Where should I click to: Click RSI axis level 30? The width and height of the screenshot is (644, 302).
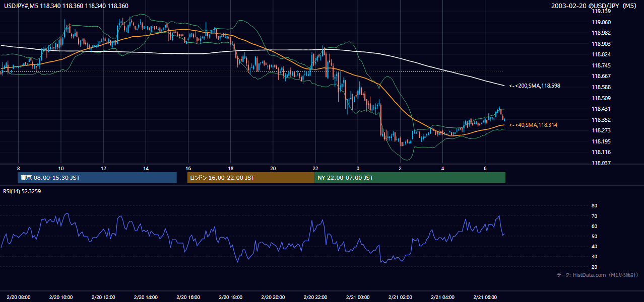pyautogui.click(x=594, y=257)
